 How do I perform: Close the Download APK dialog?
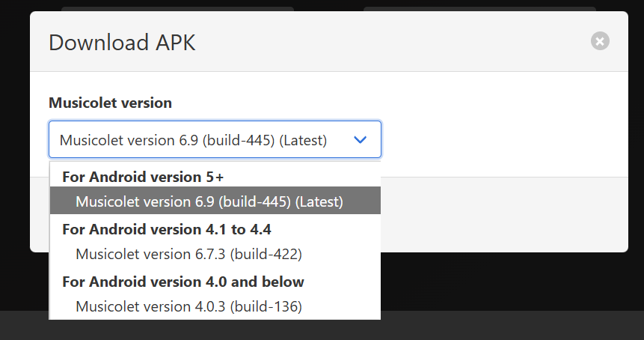(600, 41)
